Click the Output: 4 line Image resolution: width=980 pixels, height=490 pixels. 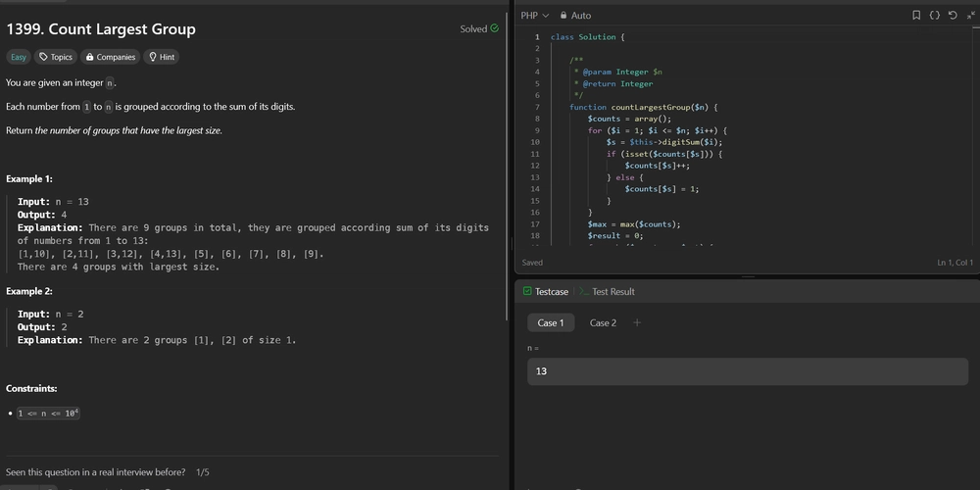coord(42,215)
